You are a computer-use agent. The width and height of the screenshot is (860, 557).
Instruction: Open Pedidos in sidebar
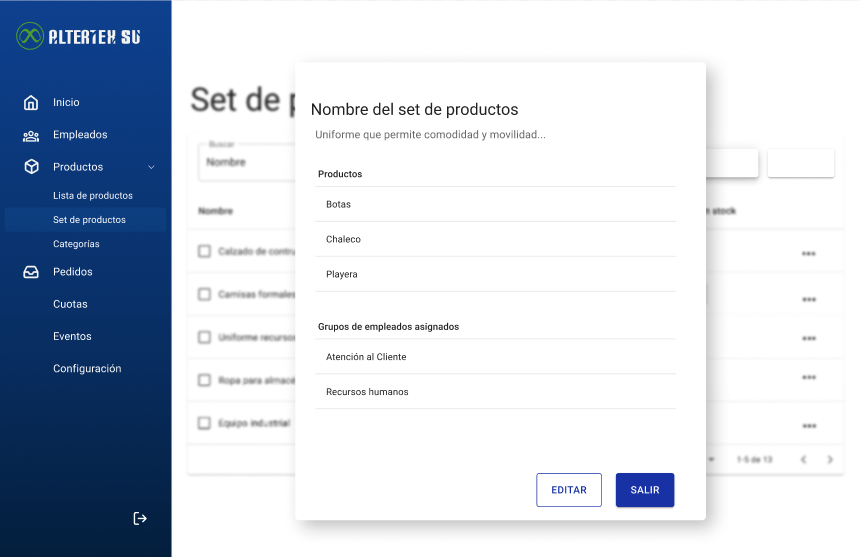click(x=73, y=272)
